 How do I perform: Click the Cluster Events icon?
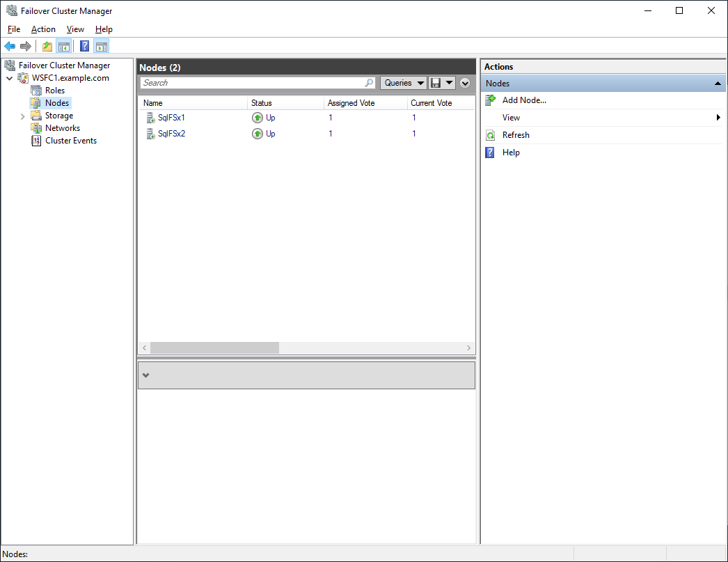click(36, 141)
